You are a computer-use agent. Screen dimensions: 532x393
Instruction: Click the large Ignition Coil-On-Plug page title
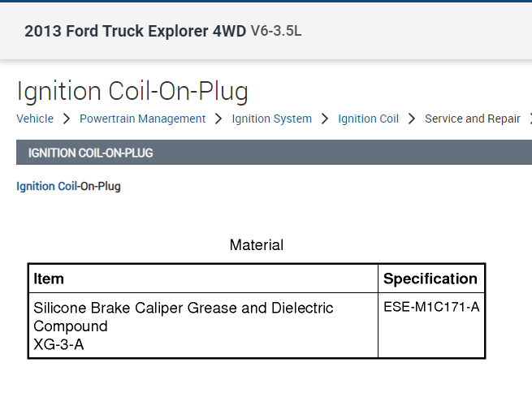click(132, 91)
